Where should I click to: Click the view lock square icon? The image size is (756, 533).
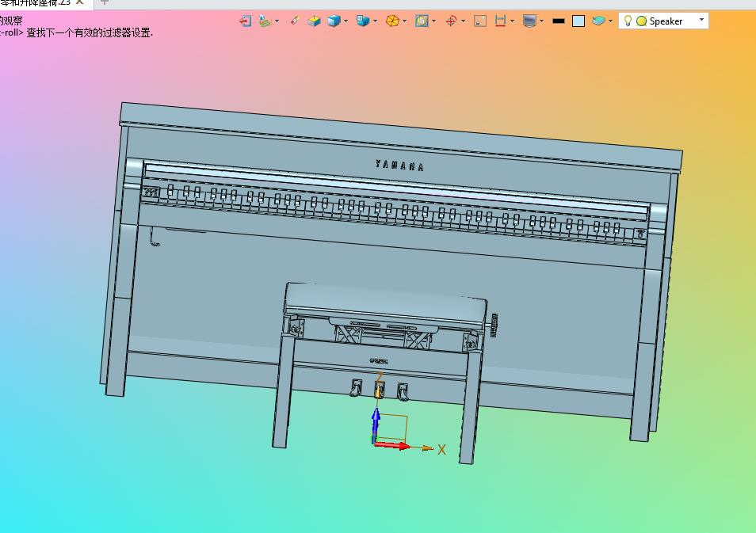[x=480, y=21]
